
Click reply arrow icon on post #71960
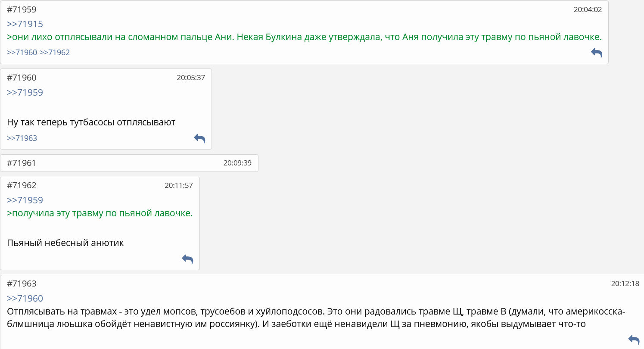click(x=199, y=138)
